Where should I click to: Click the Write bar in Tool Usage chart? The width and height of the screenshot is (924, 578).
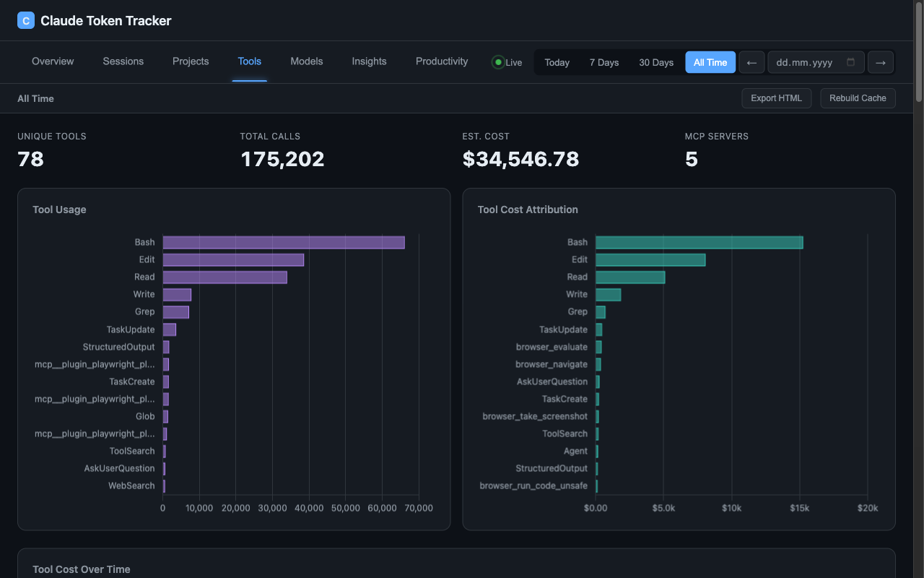(x=177, y=294)
